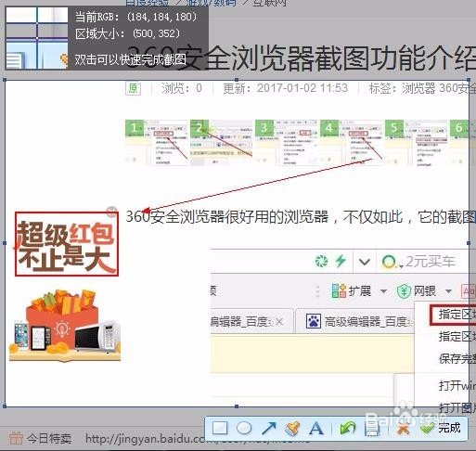Select the rectangle drawing tool
Screen dimensions: 476x451
(220, 429)
